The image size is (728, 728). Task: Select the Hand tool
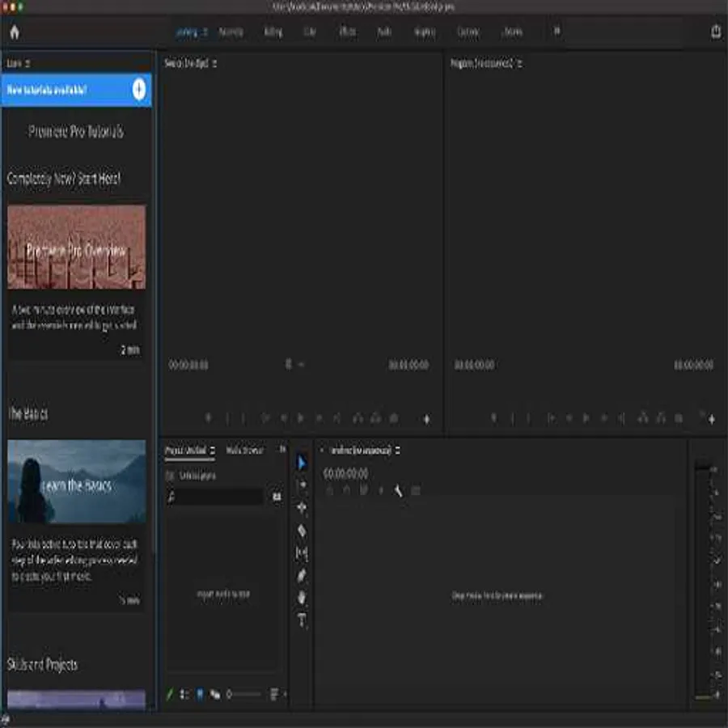point(302,598)
